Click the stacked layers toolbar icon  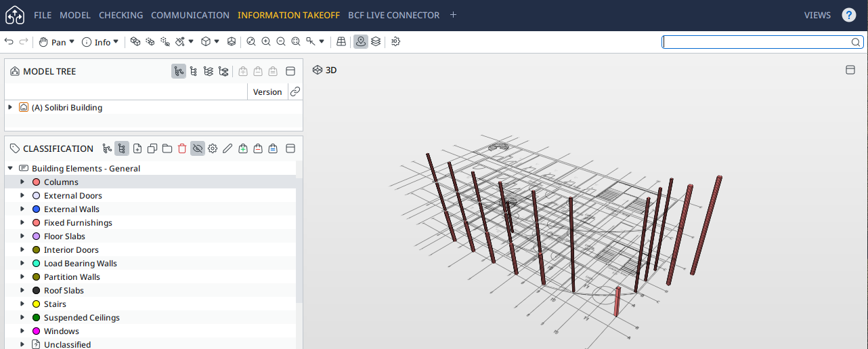coord(376,42)
